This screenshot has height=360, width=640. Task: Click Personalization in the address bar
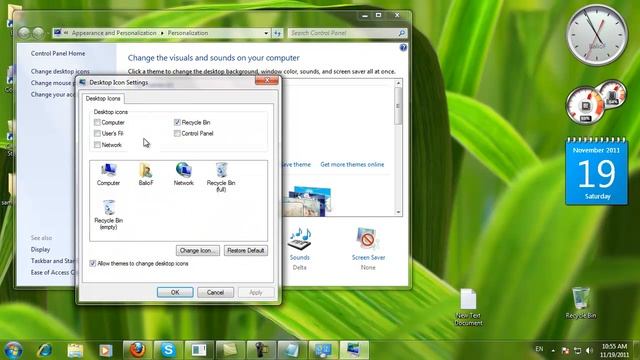[188, 33]
